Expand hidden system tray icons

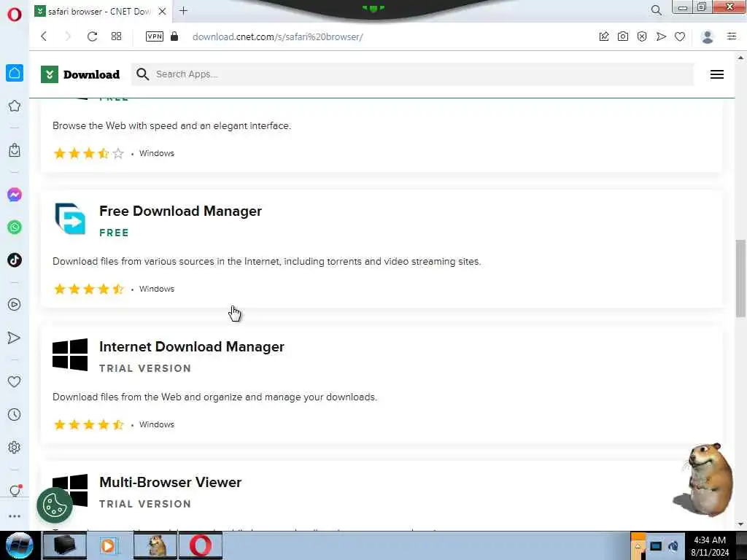click(x=638, y=545)
